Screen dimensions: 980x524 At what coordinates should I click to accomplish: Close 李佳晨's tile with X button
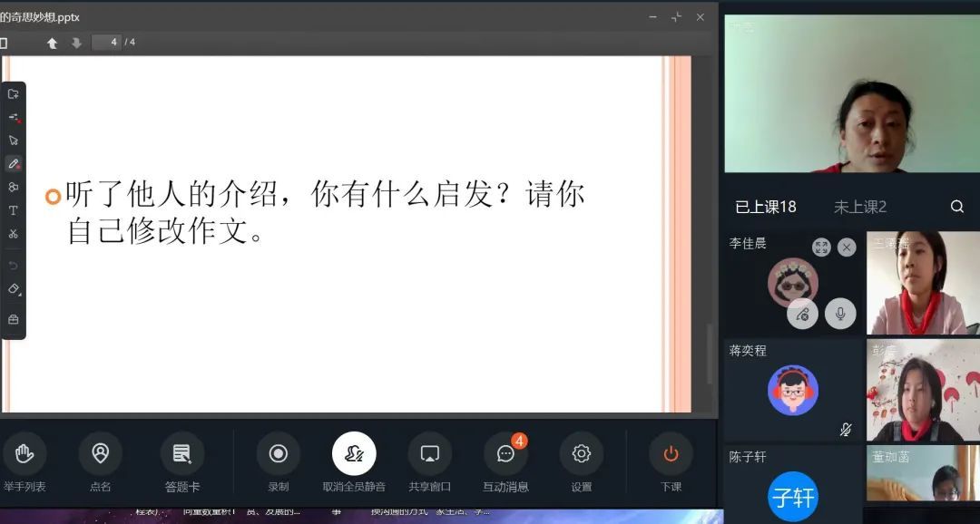point(847,247)
